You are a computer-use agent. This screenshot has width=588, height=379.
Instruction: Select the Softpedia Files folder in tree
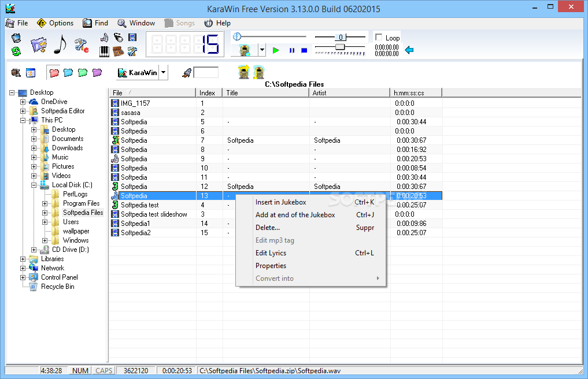[x=83, y=213]
